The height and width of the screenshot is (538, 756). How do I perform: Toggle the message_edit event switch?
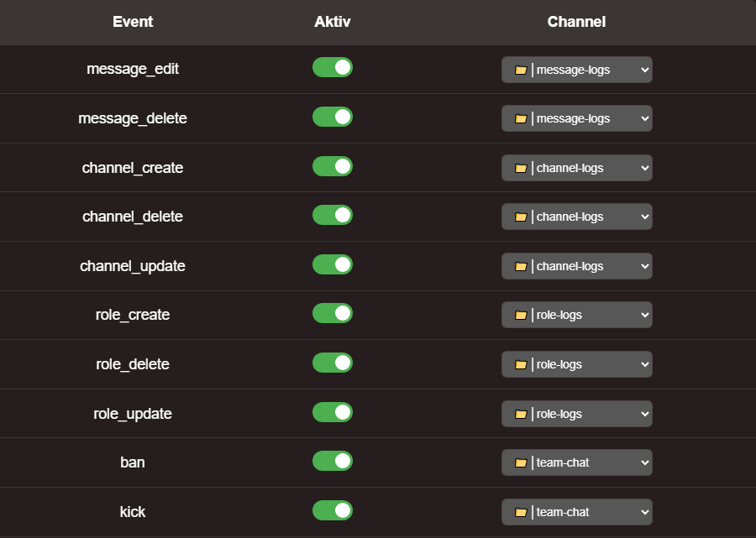click(332, 68)
